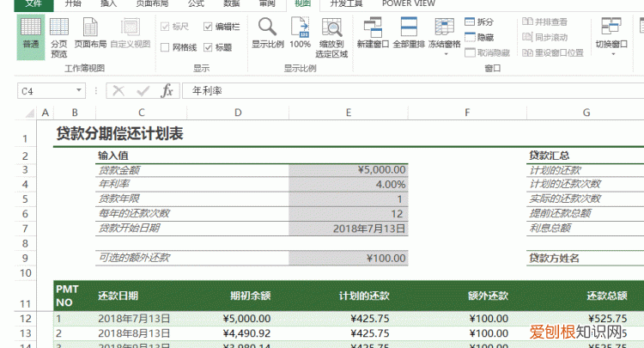This screenshot has height=348, width=644.
Task: Open the Developer (开发工具) tab
Action: click(x=346, y=4)
